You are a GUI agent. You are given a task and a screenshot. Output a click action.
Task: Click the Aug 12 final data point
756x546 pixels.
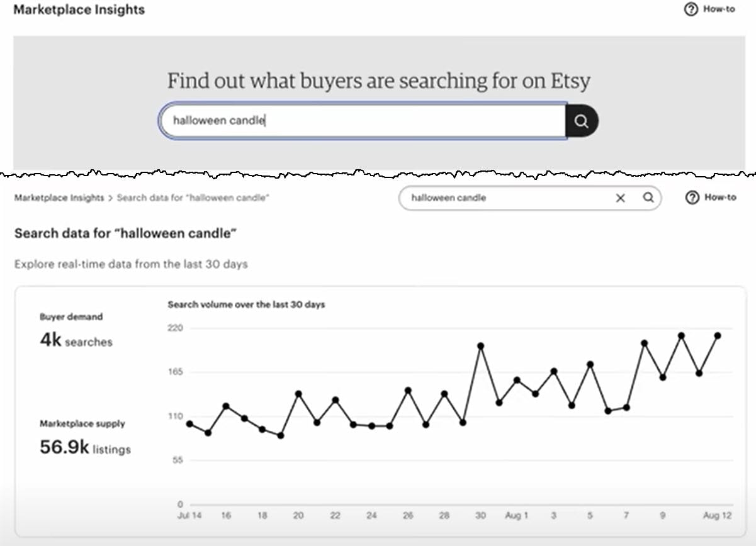pyautogui.click(x=717, y=336)
